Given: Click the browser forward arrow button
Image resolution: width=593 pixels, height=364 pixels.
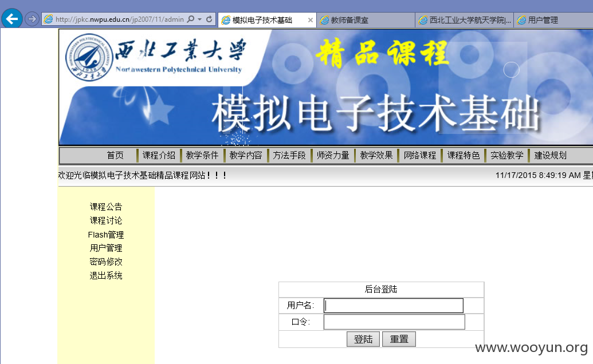Looking at the screenshot, I should [x=32, y=18].
